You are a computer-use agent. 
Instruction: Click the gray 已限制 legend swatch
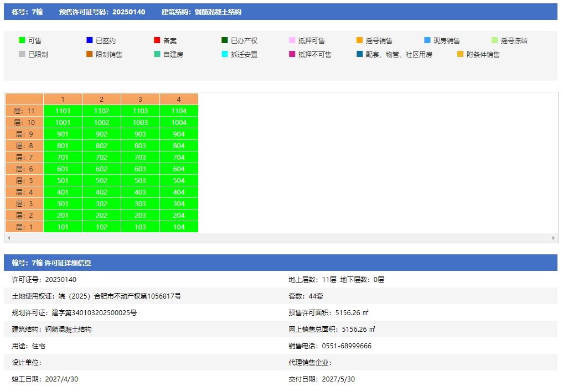[x=22, y=54]
